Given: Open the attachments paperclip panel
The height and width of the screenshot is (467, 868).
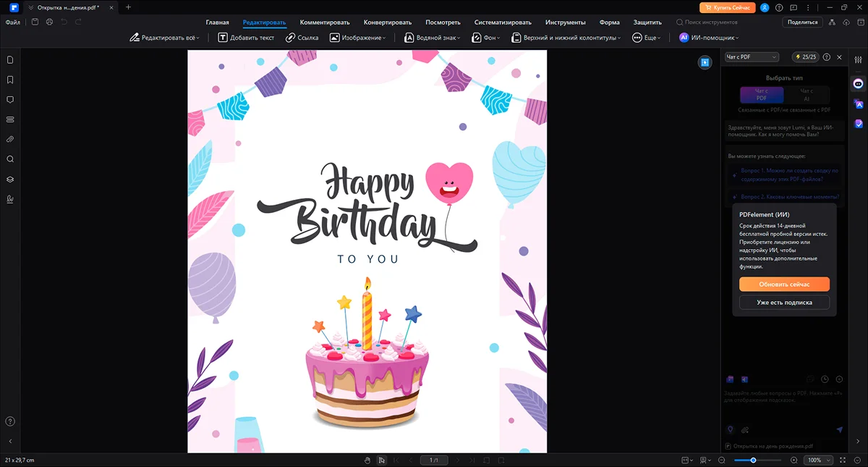Looking at the screenshot, I should (x=10, y=139).
